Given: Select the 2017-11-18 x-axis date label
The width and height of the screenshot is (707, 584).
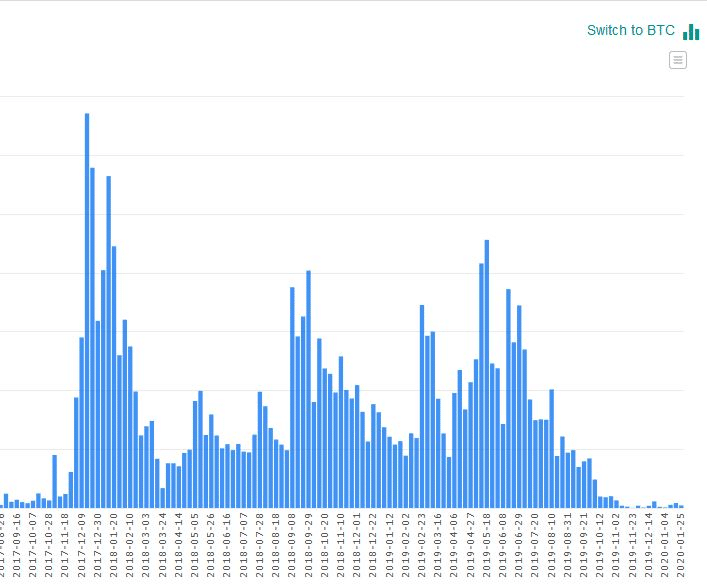Looking at the screenshot, I should click(x=65, y=545).
